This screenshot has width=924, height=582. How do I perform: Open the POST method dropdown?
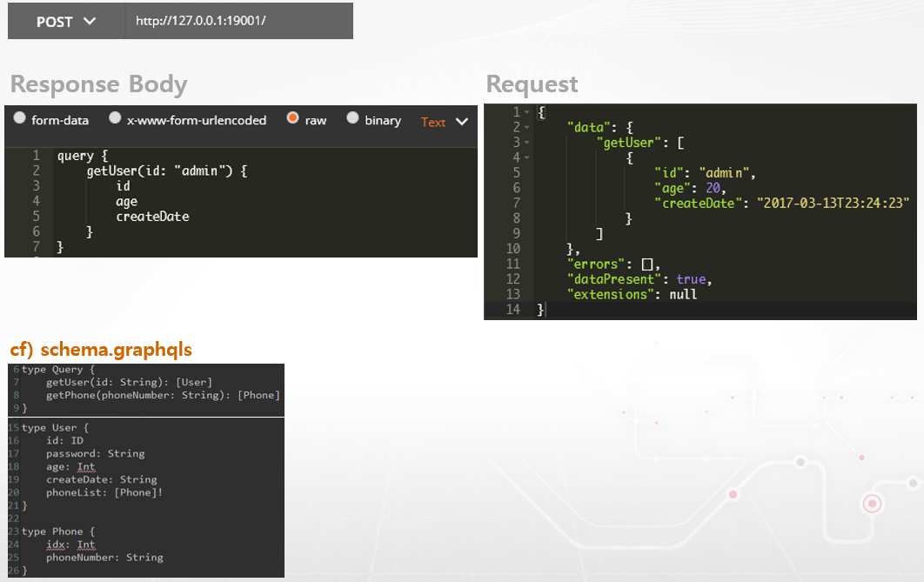tap(66, 22)
